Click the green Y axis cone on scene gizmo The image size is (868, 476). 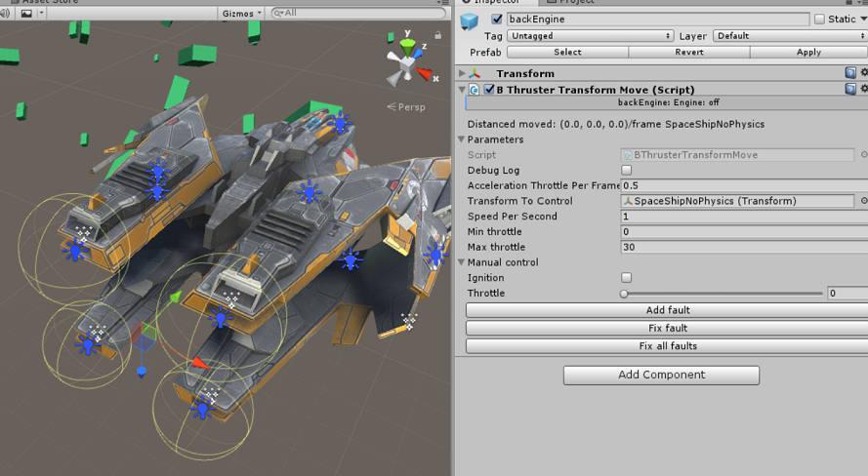[x=408, y=47]
